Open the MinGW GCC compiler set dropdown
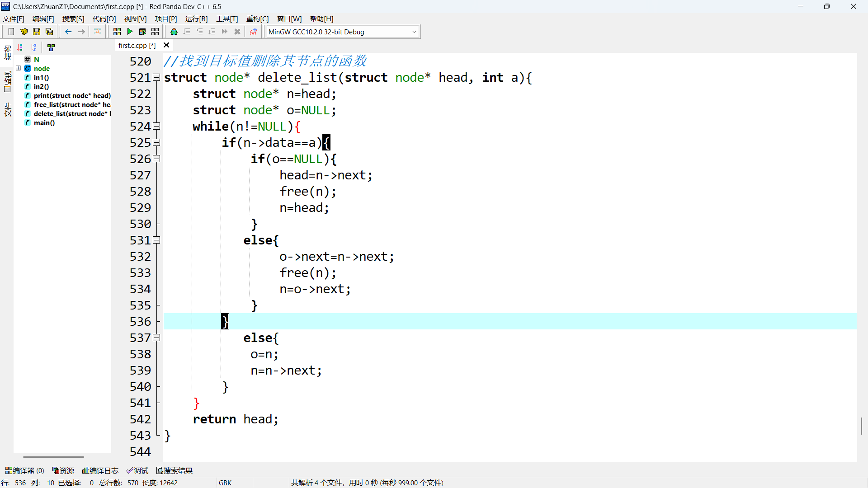868x488 pixels. [x=414, y=32]
